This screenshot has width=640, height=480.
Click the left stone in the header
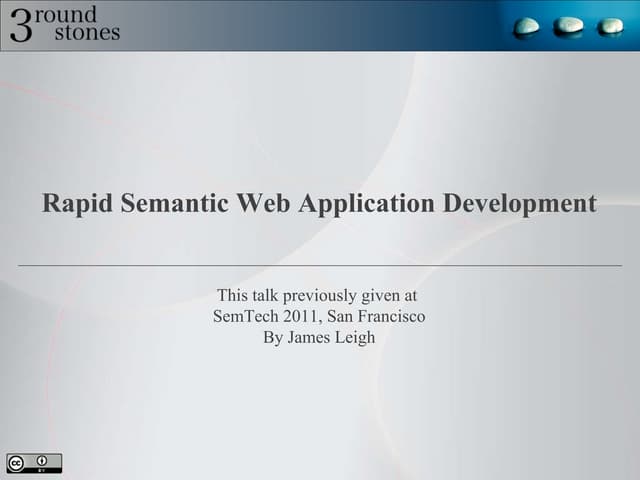tap(527, 26)
